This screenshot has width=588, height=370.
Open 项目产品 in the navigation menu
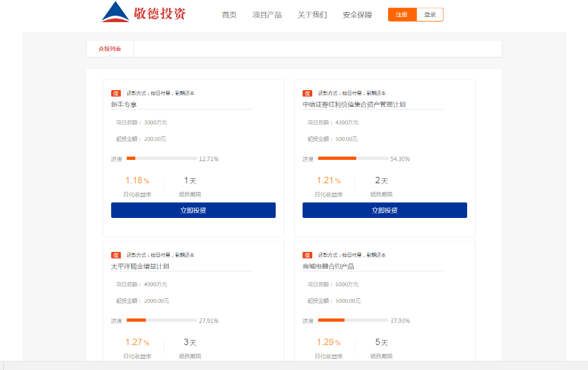(x=267, y=15)
